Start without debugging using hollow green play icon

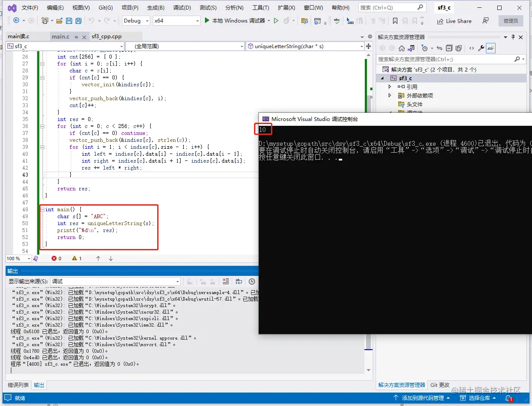click(276, 20)
